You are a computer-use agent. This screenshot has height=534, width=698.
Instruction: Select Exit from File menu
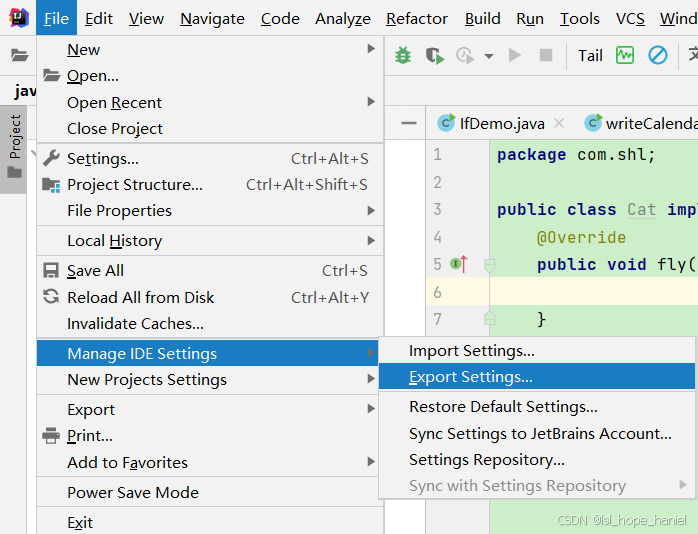pyautogui.click(x=210, y=522)
